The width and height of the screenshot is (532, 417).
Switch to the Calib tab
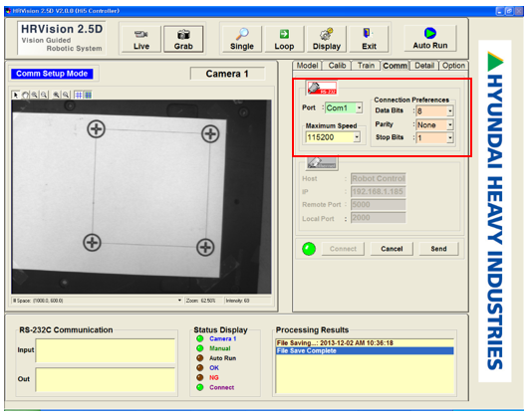(x=337, y=65)
